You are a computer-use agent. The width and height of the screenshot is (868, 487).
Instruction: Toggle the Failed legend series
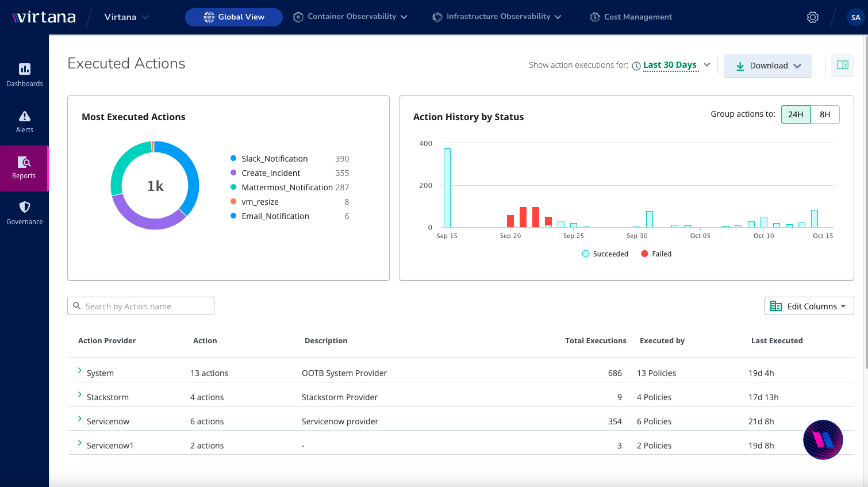pyautogui.click(x=656, y=254)
